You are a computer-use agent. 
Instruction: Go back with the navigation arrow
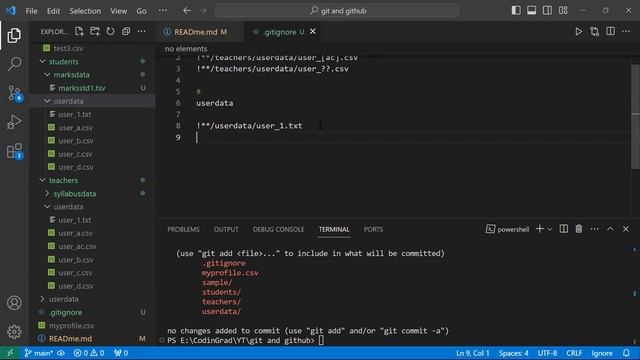[187, 11]
